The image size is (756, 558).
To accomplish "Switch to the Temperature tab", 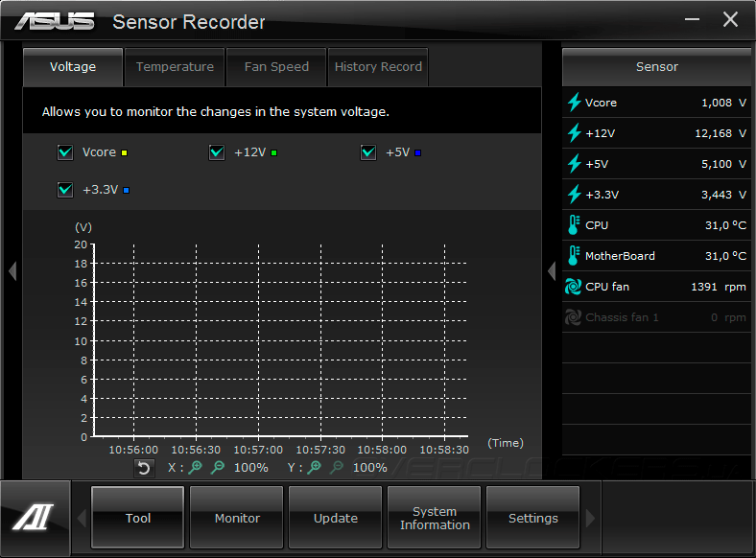I will 175,67.
